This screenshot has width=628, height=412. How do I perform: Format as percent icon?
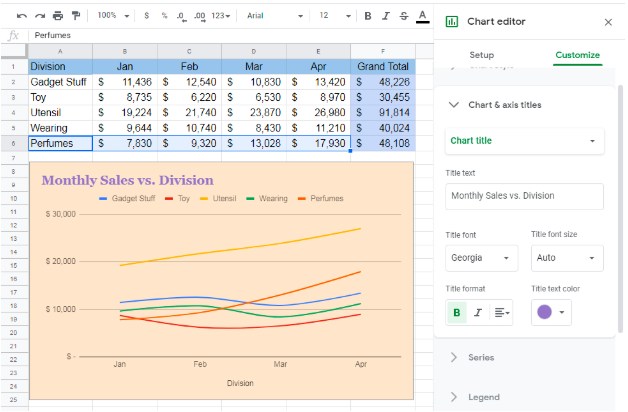pos(164,16)
